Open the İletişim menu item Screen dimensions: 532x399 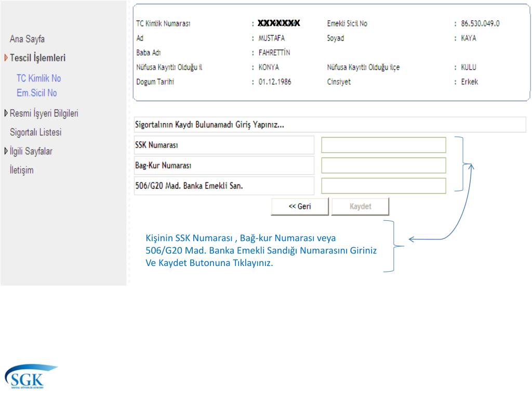point(22,170)
